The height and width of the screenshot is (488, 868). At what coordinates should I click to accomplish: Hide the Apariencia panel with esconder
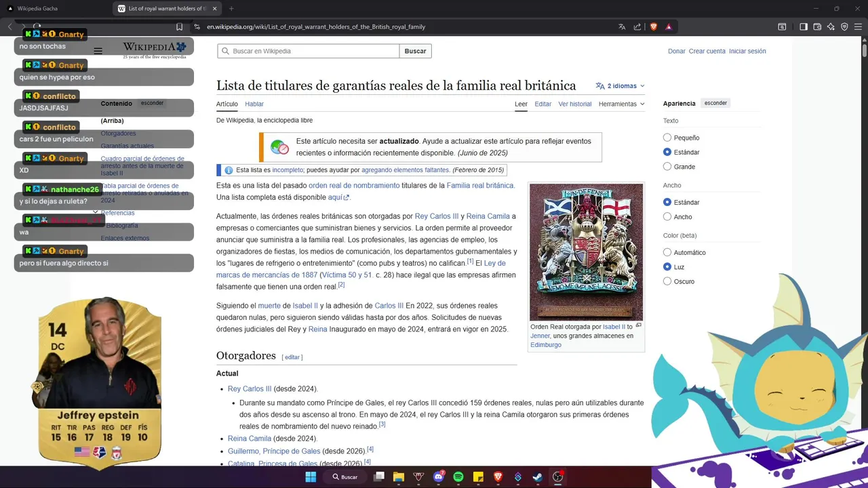click(715, 103)
